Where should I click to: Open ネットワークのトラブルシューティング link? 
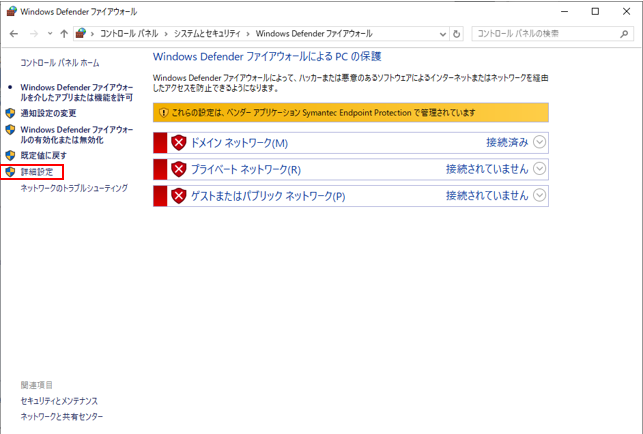74,188
